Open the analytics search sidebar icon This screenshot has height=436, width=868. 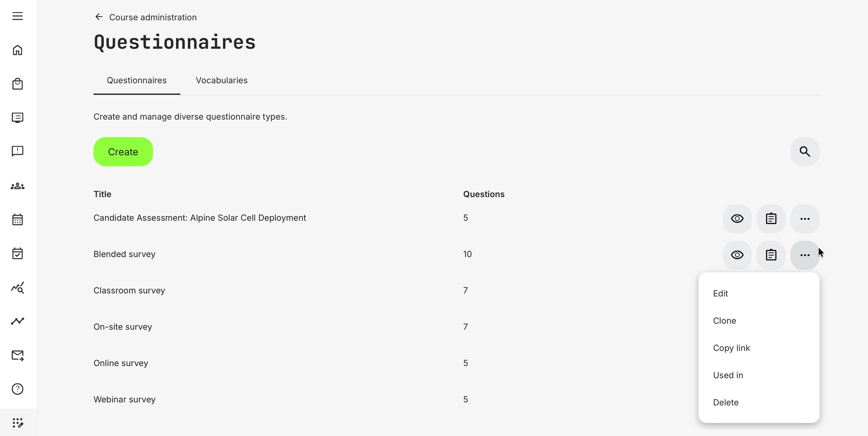point(18,288)
